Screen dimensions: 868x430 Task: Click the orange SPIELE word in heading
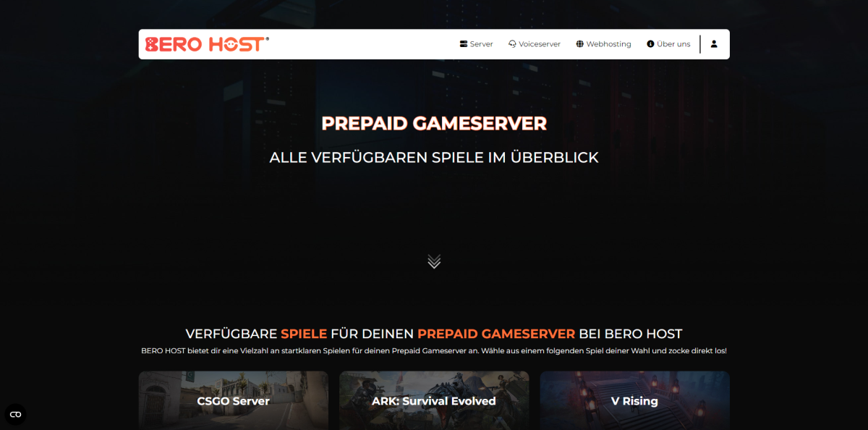pyautogui.click(x=304, y=334)
